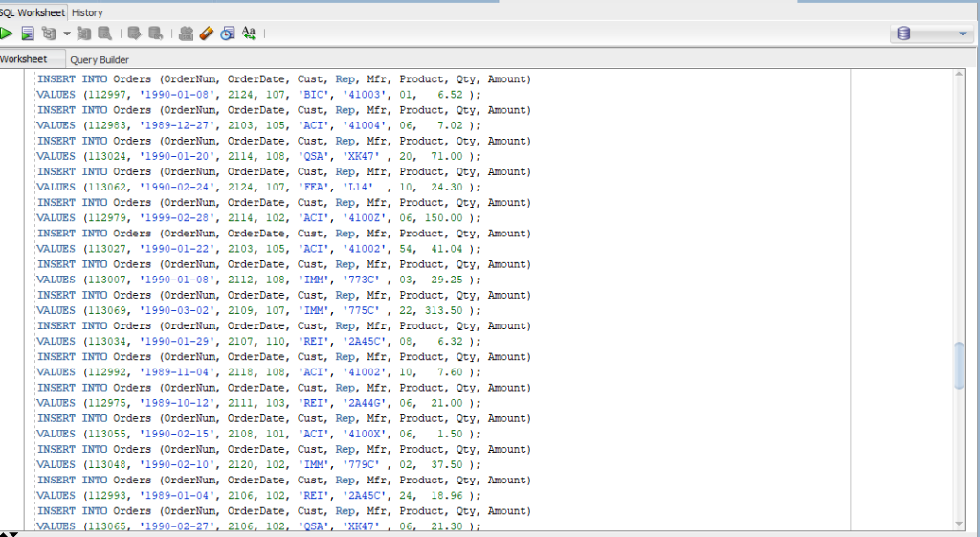Clear the worksheet with the eraser icon
The image size is (980, 537).
[x=207, y=34]
